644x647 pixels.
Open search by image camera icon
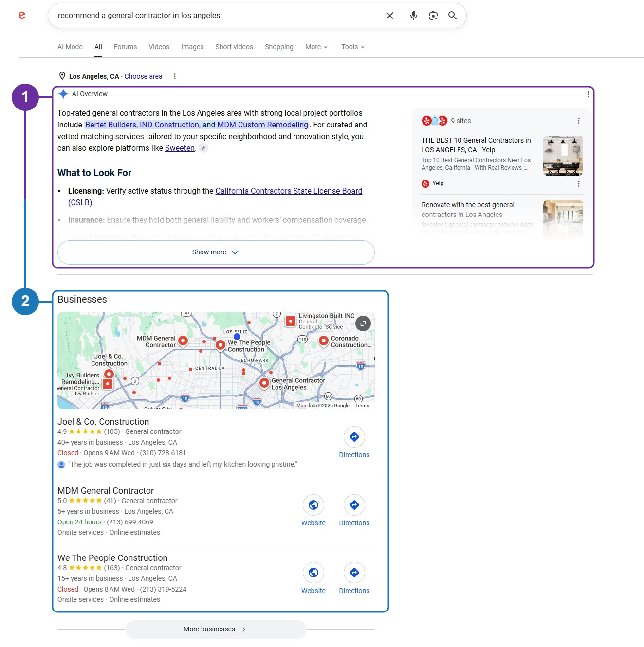coord(433,16)
